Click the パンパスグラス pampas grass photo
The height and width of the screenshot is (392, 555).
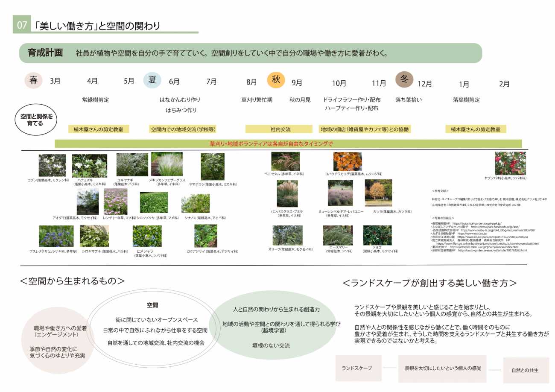click(287, 194)
